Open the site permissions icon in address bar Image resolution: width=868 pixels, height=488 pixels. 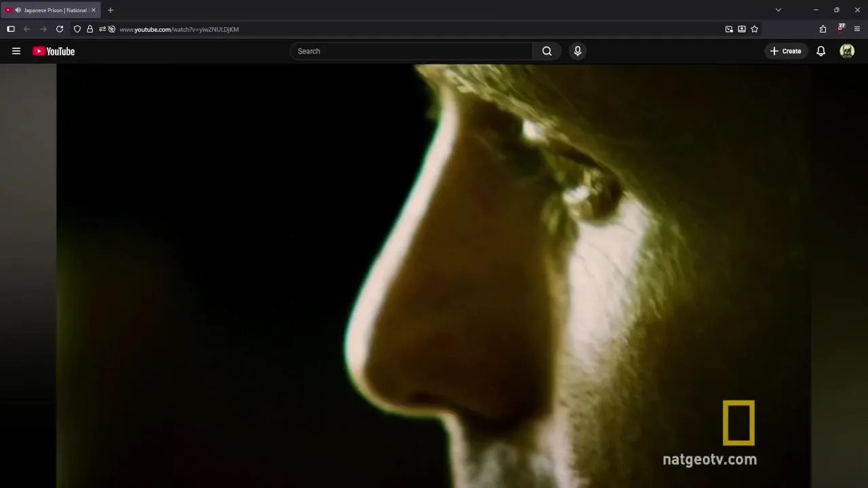click(102, 29)
